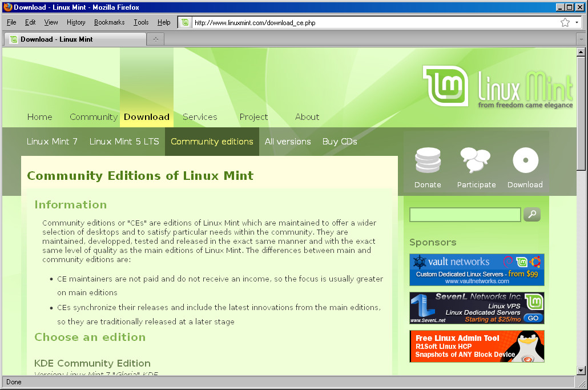Go to the Home page link

pyautogui.click(x=40, y=117)
